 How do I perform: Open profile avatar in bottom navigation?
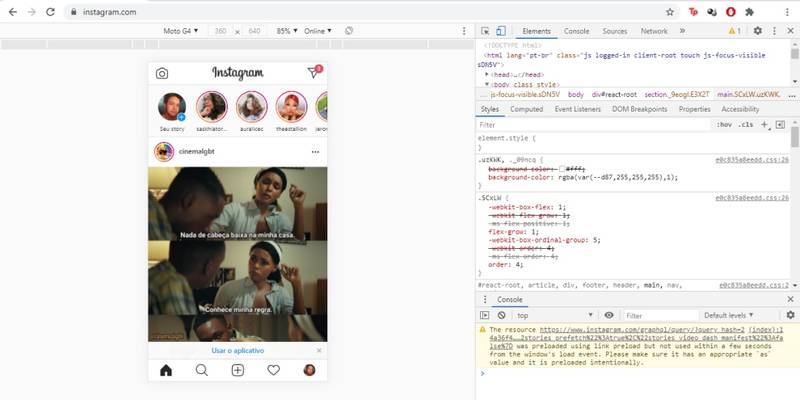(x=309, y=370)
